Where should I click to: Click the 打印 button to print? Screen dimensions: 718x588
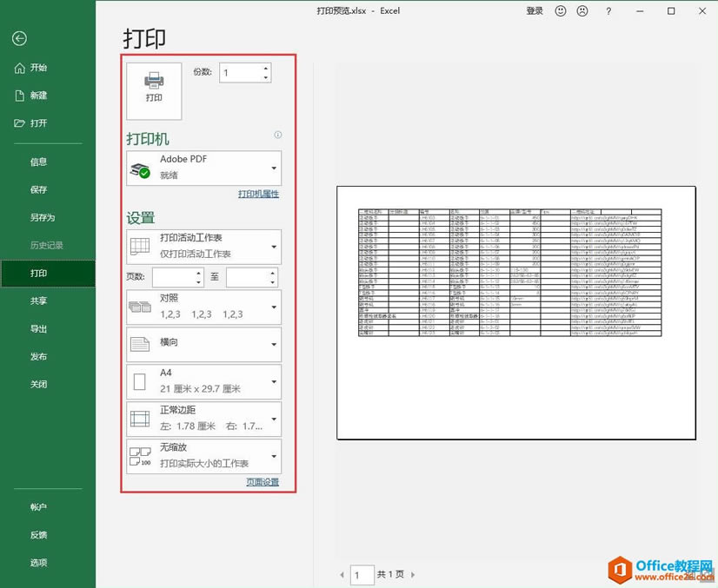click(x=153, y=89)
